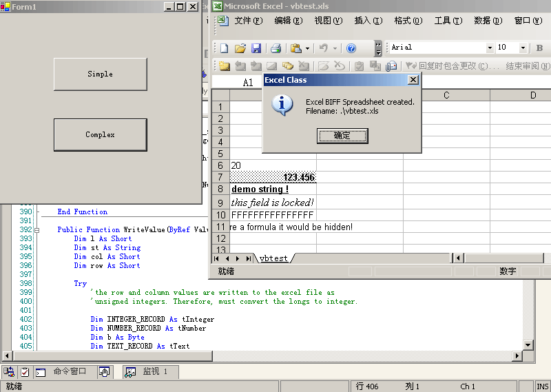Viewport: 551px width, 392px height.
Task: Click the Print icon in Excel toolbar
Action: 275,48
